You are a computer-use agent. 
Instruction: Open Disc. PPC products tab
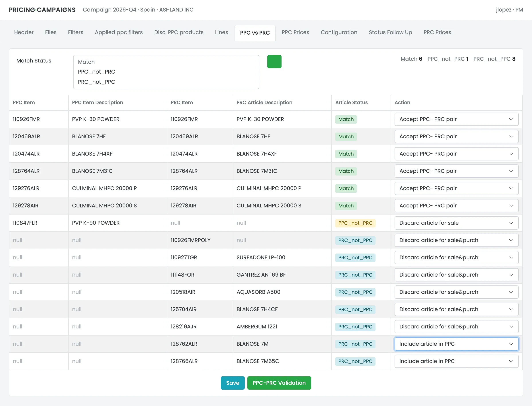tap(179, 32)
